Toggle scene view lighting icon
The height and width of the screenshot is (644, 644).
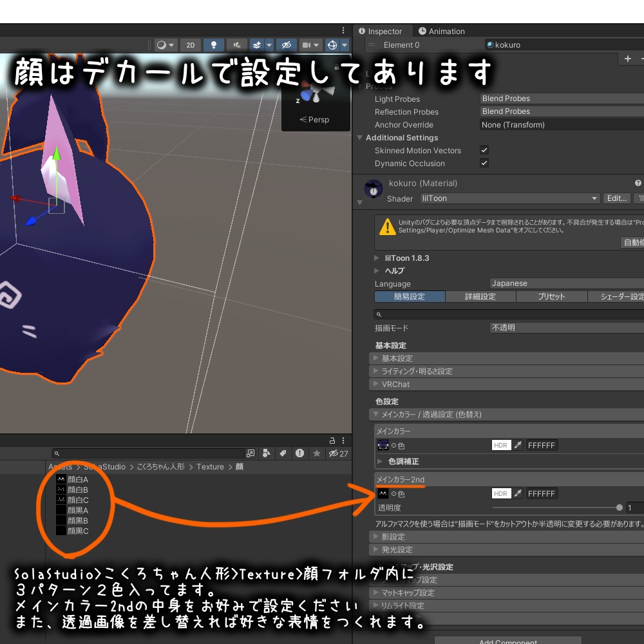click(x=214, y=45)
